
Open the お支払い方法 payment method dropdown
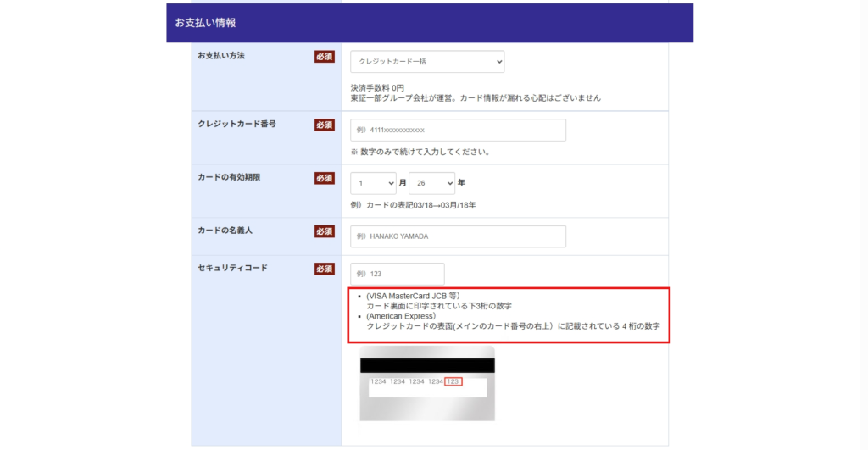[x=427, y=62]
